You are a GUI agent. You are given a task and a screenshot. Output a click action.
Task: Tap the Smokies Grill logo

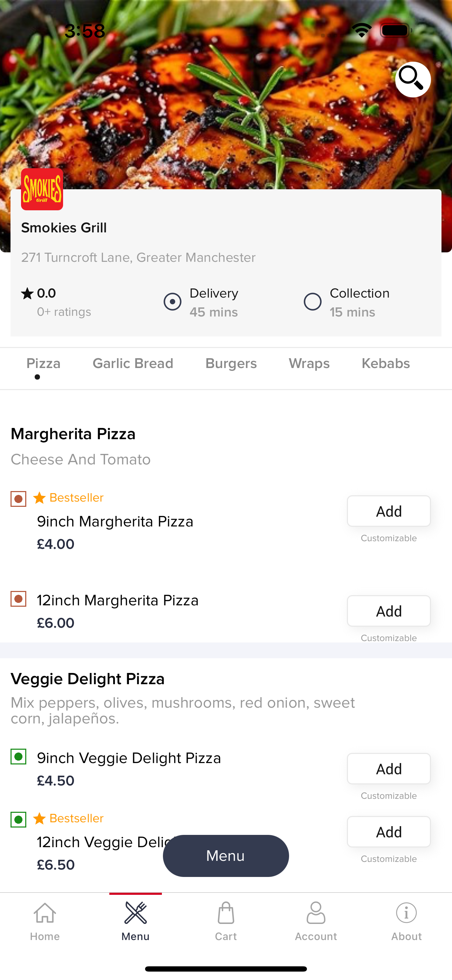pyautogui.click(x=42, y=189)
